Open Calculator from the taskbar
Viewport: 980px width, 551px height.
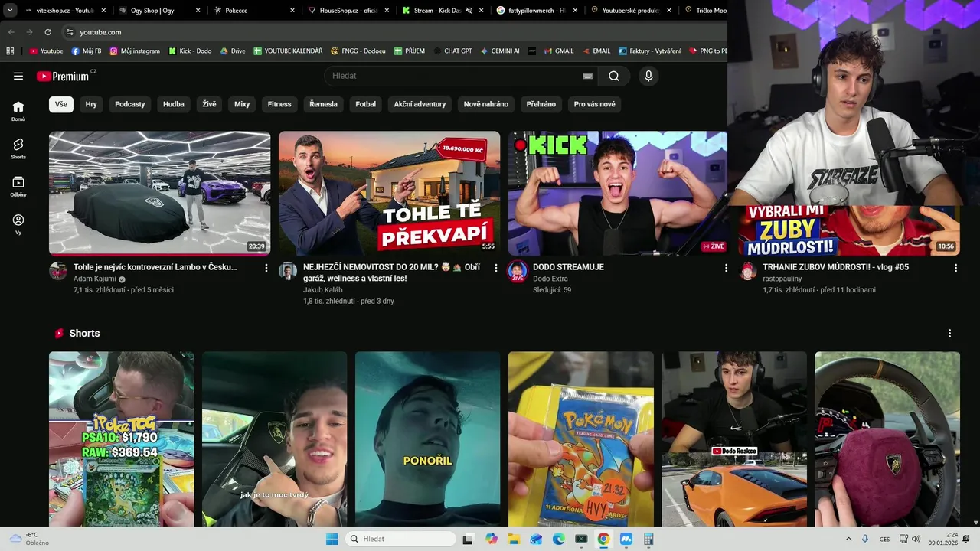pos(648,539)
